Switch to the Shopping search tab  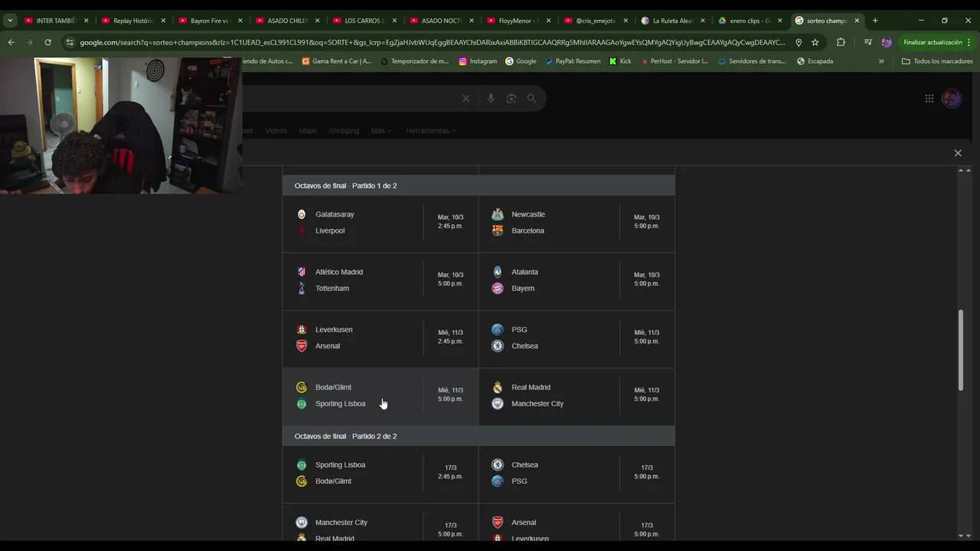coord(344,131)
